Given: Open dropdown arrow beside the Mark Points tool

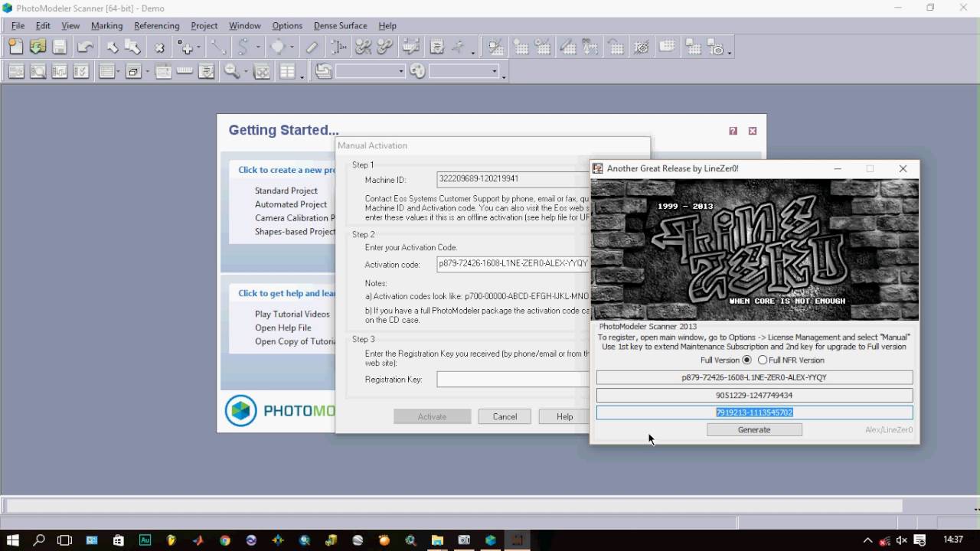Looking at the screenshot, I should [198, 47].
